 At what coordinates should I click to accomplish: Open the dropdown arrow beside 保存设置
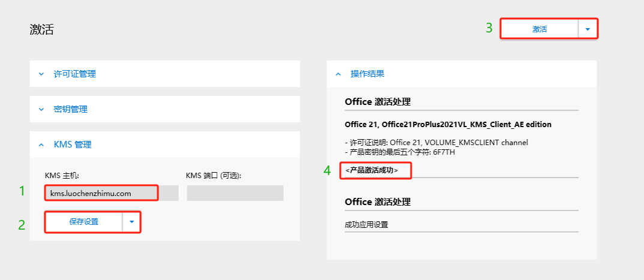tap(131, 222)
